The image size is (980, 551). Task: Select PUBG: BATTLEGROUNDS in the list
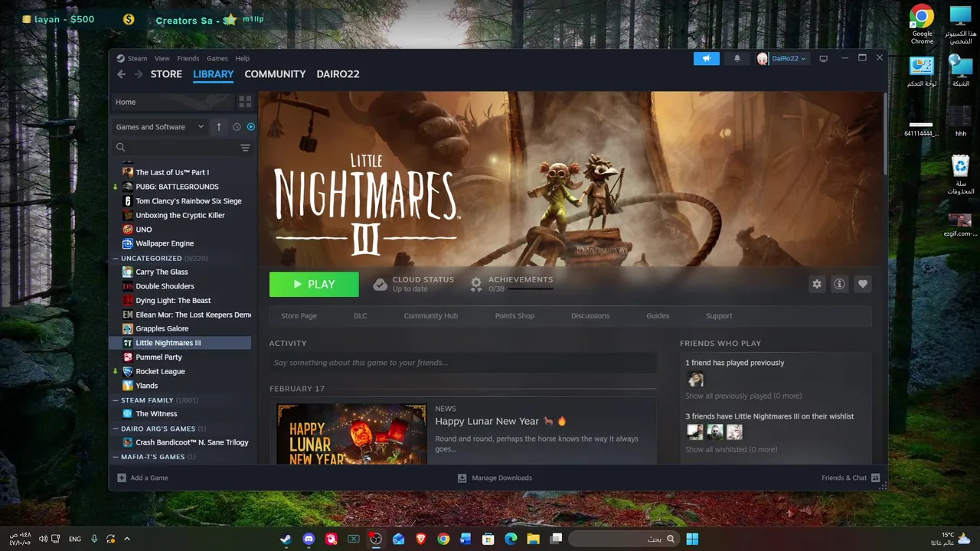pyautogui.click(x=177, y=187)
